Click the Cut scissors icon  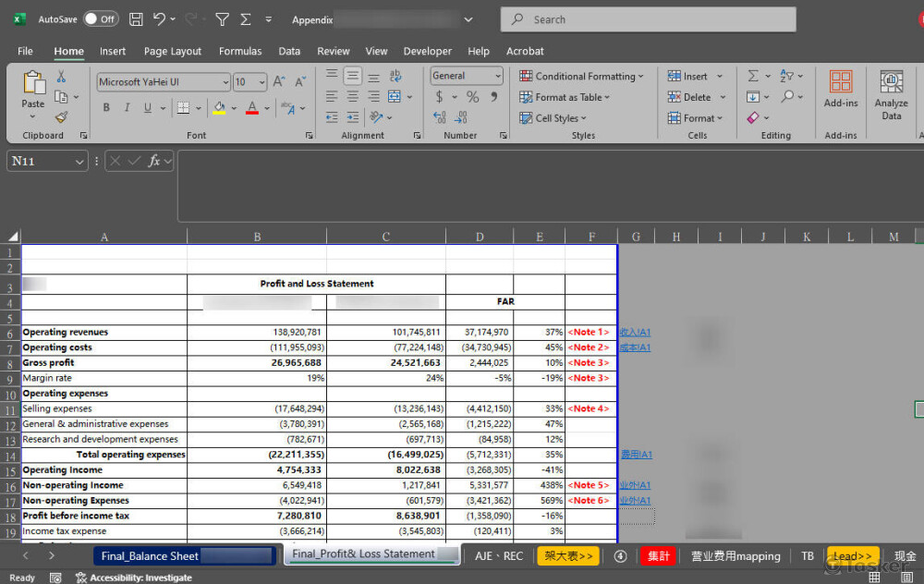(x=61, y=77)
